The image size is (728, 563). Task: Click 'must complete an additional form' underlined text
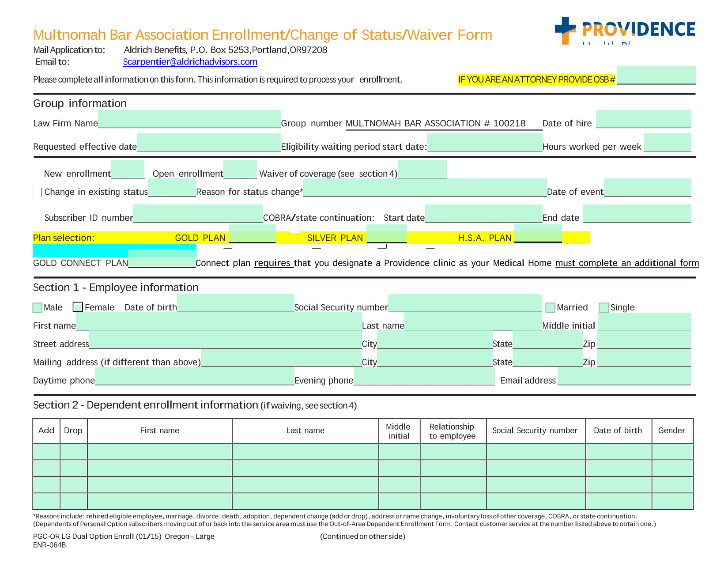click(627, 263)
